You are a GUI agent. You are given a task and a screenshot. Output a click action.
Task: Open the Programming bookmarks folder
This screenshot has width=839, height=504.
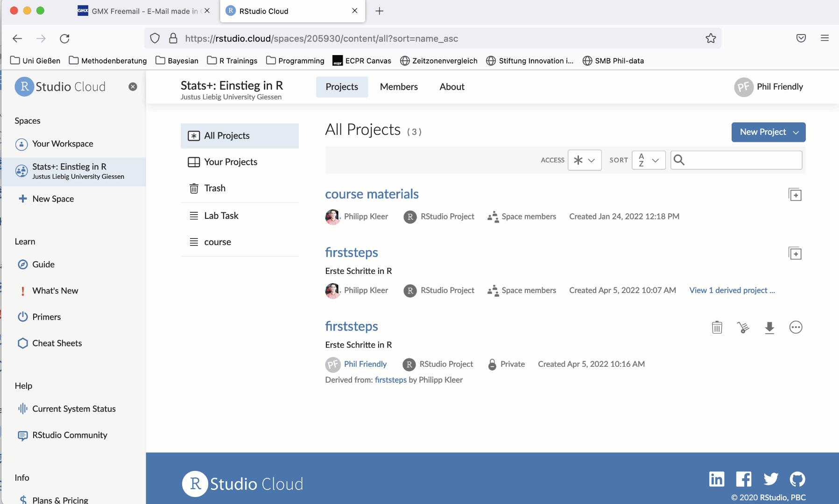point(295,61)
